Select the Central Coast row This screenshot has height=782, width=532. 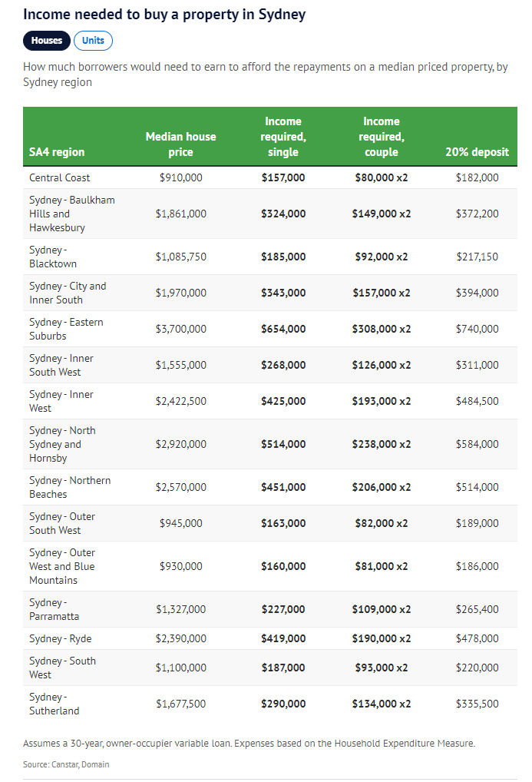(60, 177)
